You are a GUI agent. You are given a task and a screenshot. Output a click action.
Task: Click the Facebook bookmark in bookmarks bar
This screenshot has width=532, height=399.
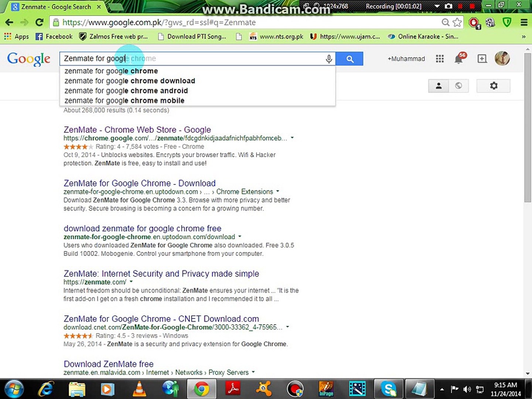54,37
